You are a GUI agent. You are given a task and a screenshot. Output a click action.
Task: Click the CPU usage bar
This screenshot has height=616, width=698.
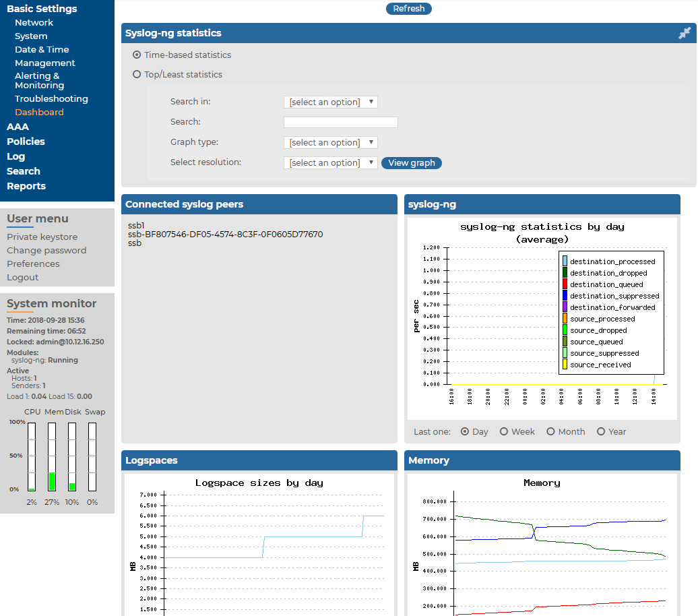coord(32,456)
